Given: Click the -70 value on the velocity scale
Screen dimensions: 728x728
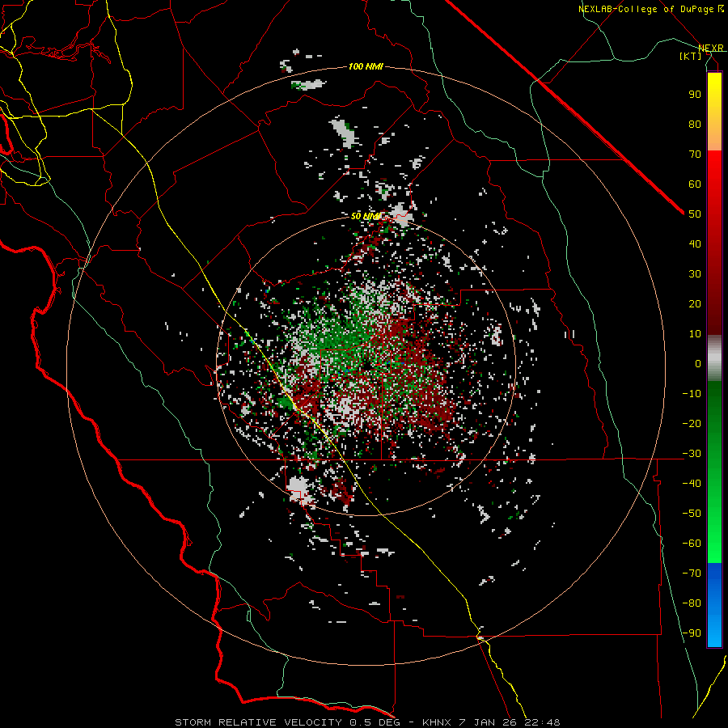Looking at the screenshot, I should [692, 574].
